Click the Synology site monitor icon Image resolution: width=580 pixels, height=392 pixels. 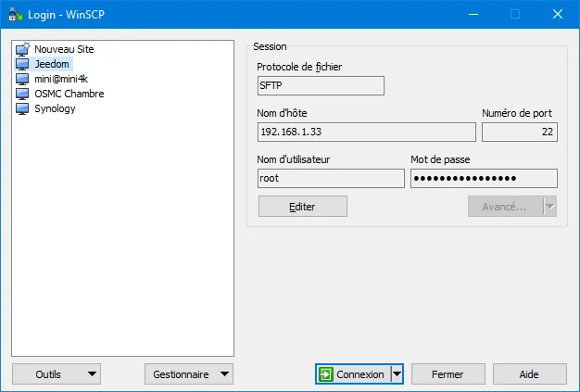coord(22,108)
